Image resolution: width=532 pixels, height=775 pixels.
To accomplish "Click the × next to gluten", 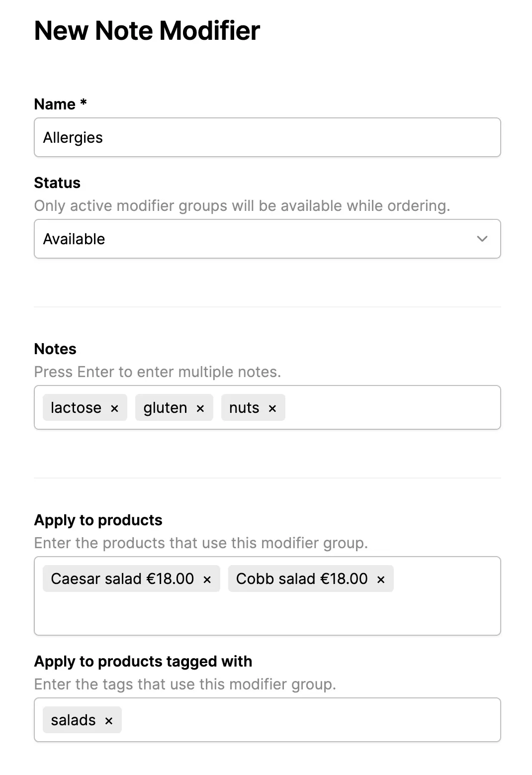I will 201,407.
